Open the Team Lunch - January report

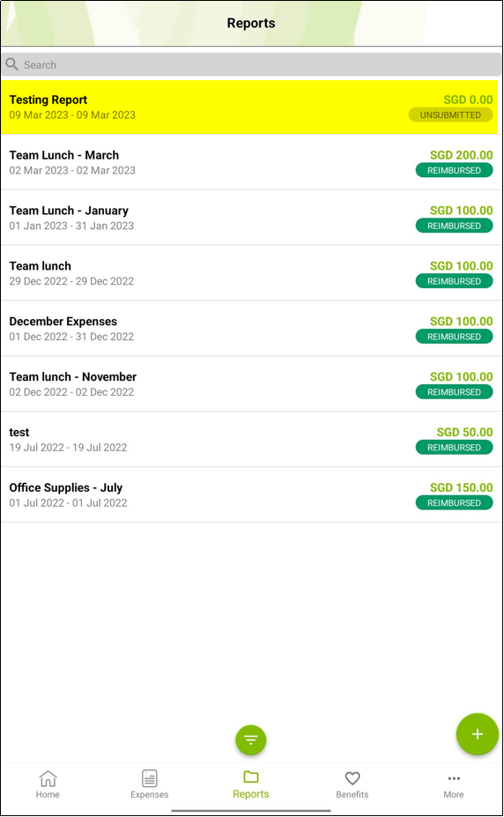pyautogui.click(x=251, y=218)
